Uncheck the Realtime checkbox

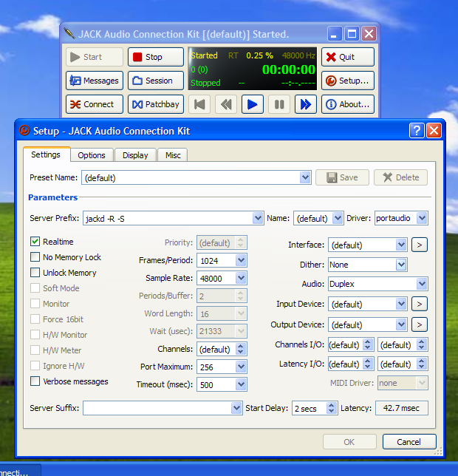[x=35, y=242]
